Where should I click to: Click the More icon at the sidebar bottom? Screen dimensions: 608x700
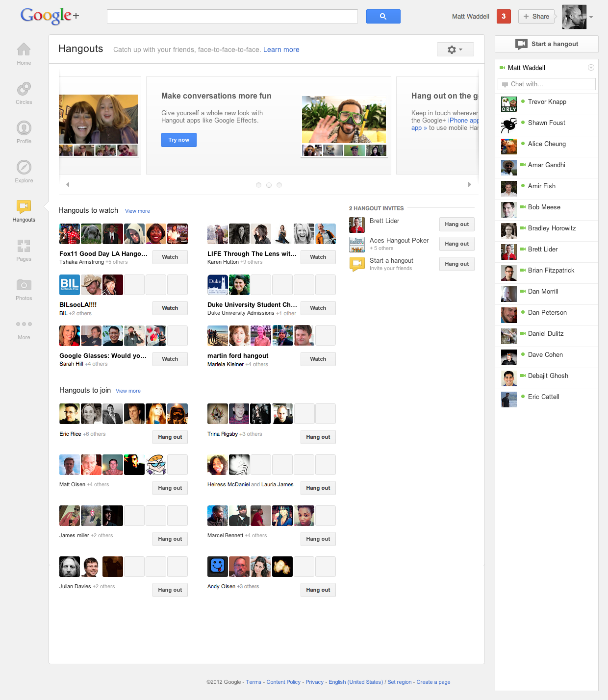click(x=24, y=325)
